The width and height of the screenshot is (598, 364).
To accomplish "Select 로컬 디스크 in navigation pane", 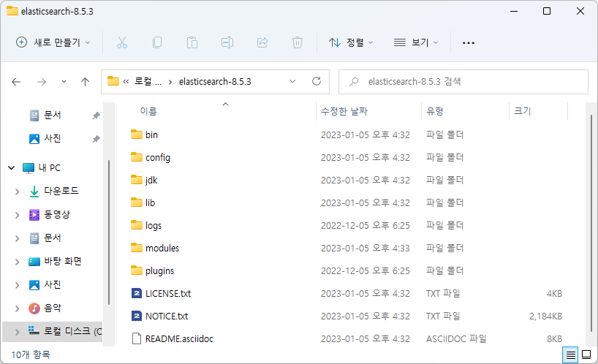I will click(72, 331).
